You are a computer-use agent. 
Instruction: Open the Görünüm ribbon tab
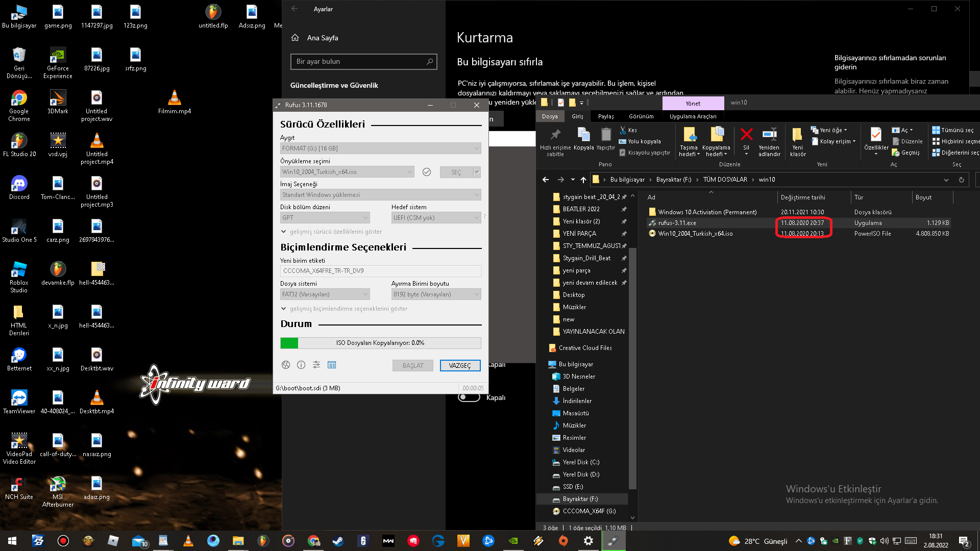641,116
